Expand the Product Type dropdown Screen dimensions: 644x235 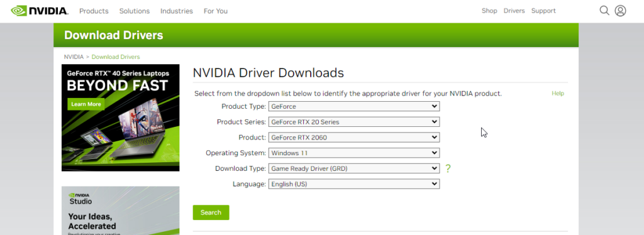tap(354, 107)
